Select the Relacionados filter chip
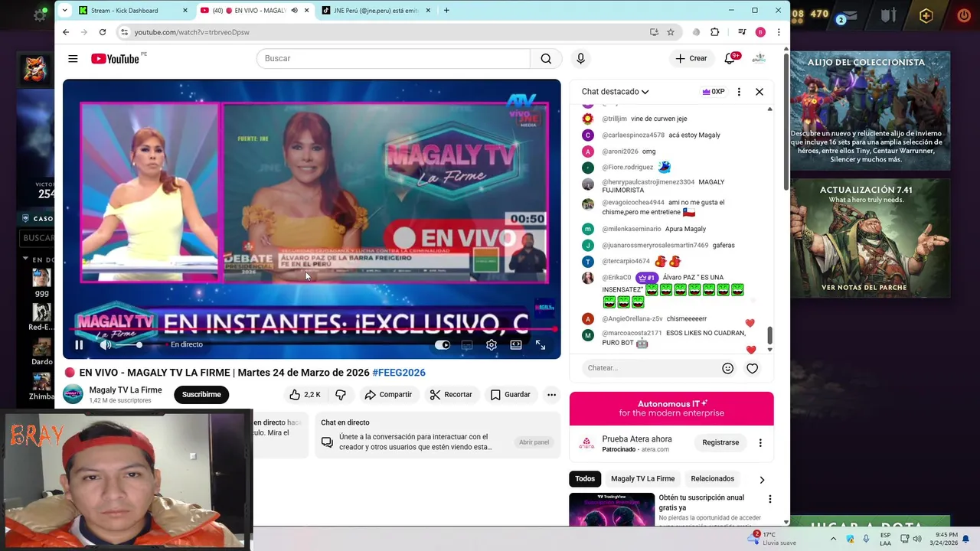Viewport: 980px width, 551px height. click(712, 479)
